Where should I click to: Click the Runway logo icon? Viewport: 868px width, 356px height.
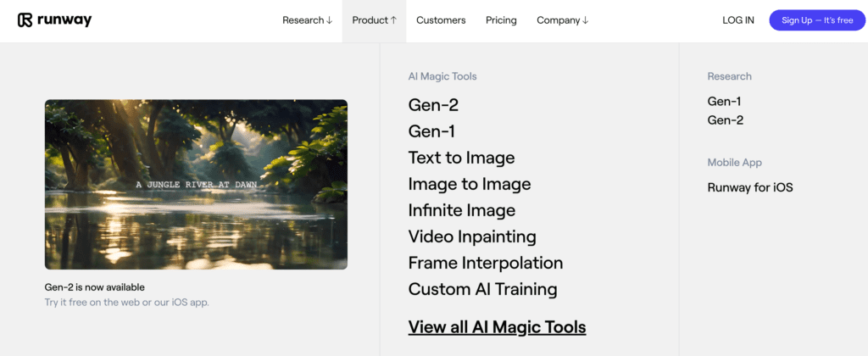point(25,20)
